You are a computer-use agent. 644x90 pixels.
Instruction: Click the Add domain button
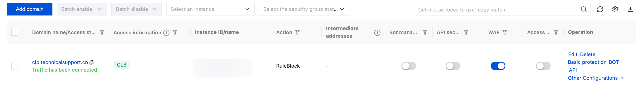30,9
